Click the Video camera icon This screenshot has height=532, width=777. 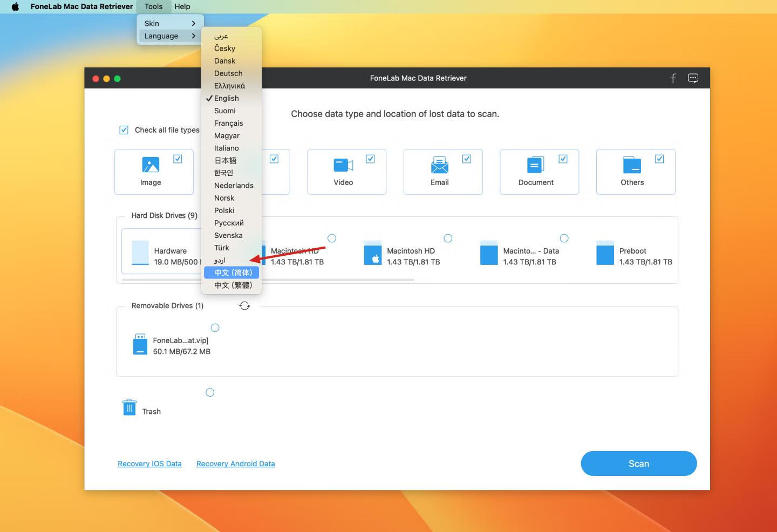(343, 165)
